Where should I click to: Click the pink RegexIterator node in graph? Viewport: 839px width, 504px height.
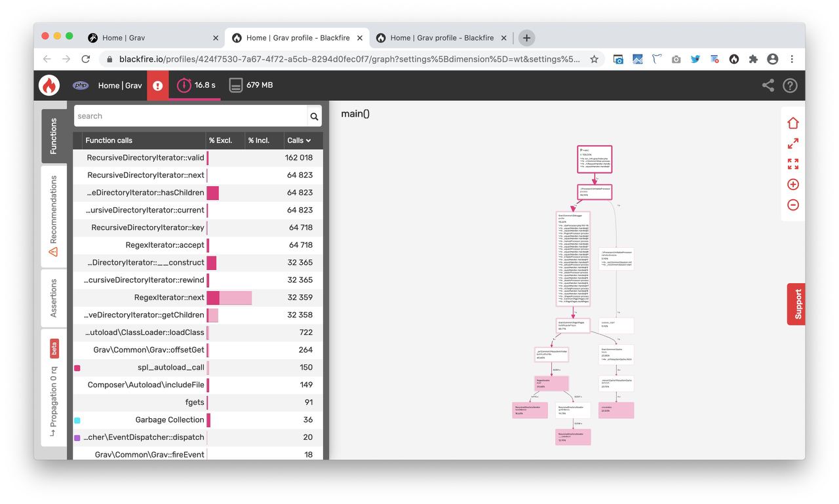[x=552, y=383]
